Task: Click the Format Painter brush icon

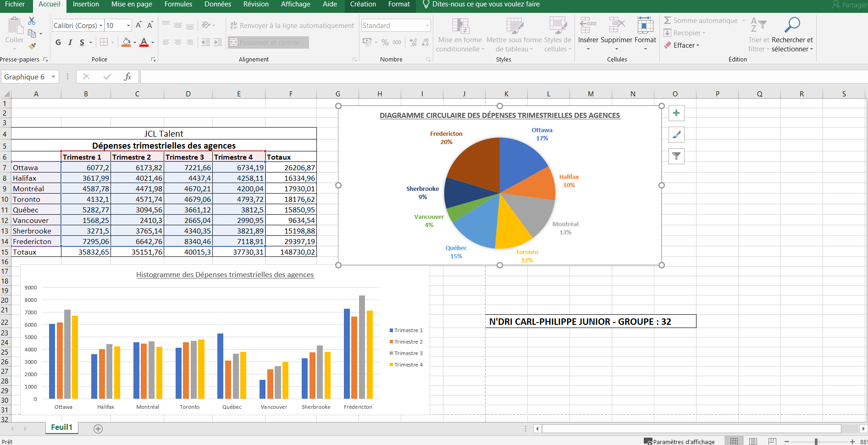Action: 32,46
